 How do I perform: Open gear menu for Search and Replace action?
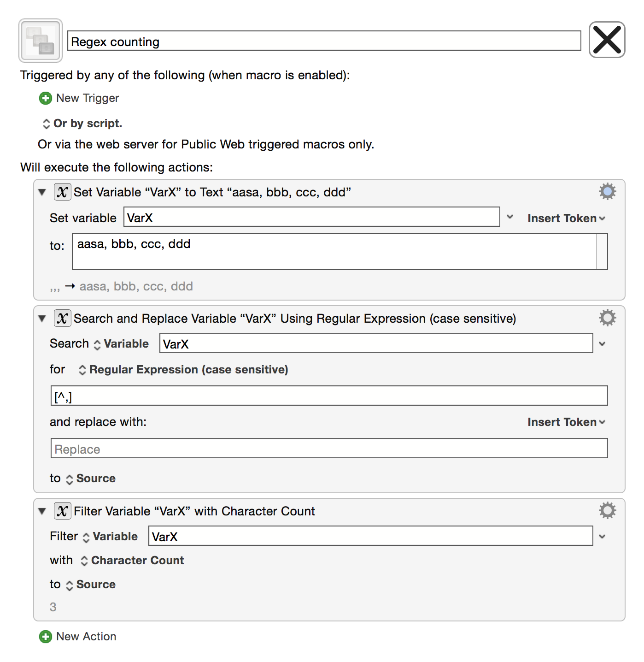click(x=607, y=318)
